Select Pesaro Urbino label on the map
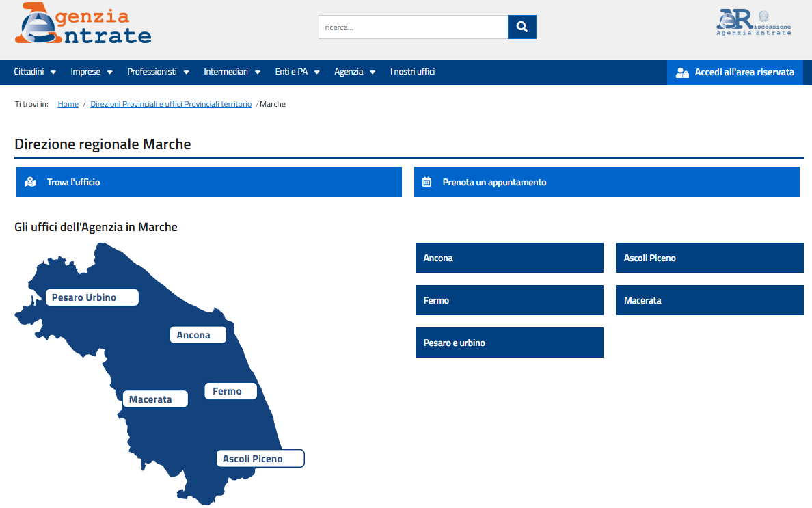The width and height of the screenshot is (812, 508). [x=92, y=297]
